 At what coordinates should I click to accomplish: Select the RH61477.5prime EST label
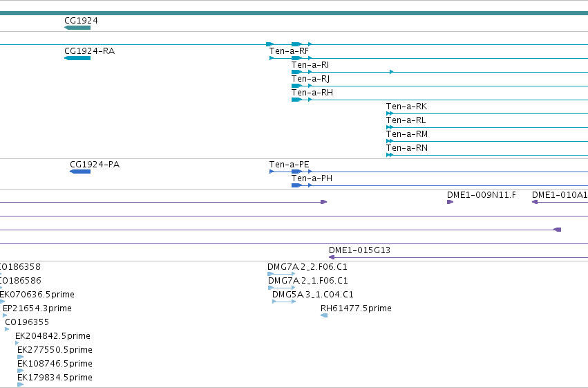(356, 308)
